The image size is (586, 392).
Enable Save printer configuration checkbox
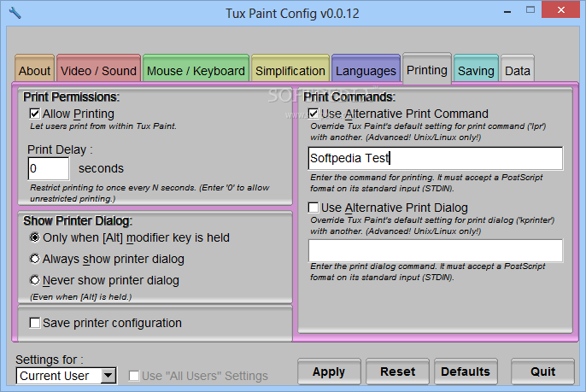click(x=35, y=323)
